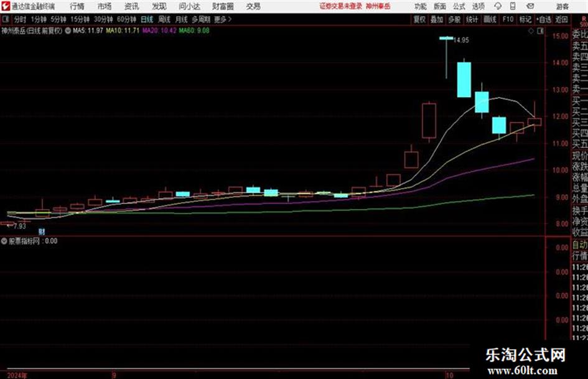This screenshot has width=588, height=379.
Task: Click the MA5: 11.97 label
Action: click(x=88, y=30)
